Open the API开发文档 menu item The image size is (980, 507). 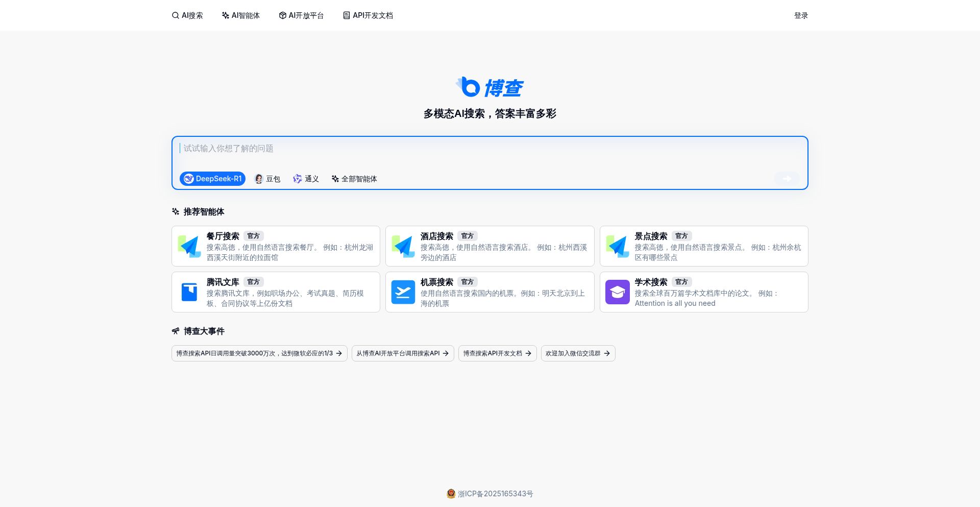(367, 15)
